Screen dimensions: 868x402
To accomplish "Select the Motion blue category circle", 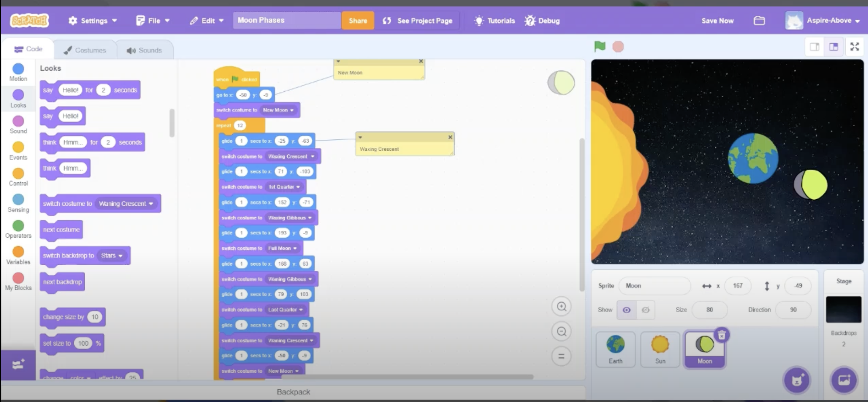I will (x=18, y=69).
